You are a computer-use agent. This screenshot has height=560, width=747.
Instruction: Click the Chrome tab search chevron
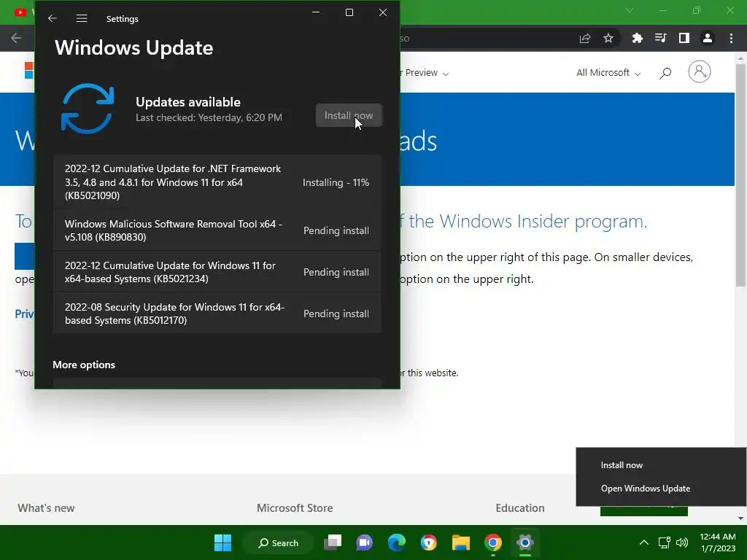pos(630,10)
